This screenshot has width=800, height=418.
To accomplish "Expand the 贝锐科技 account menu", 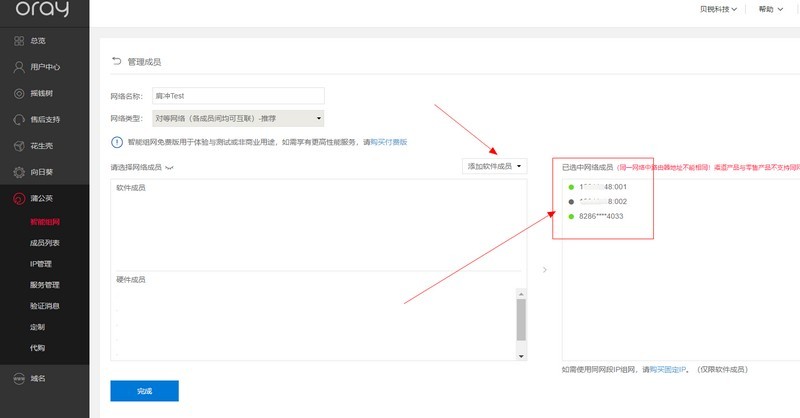I will (x=718, y=9).
